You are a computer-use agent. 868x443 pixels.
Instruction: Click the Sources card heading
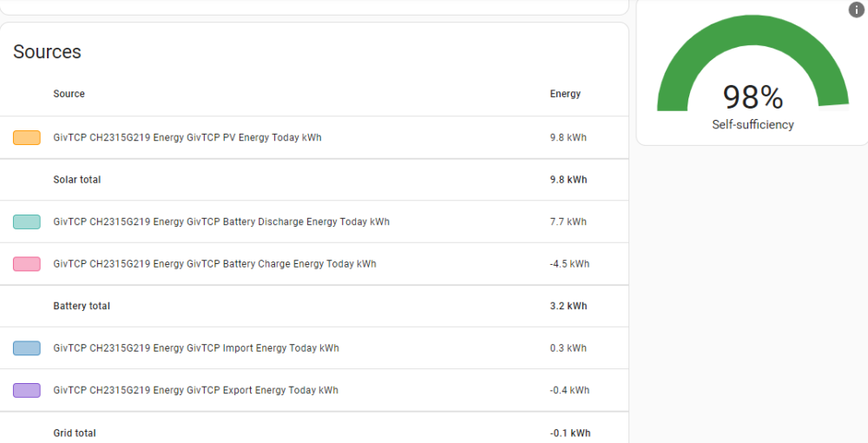pos(47,51)
